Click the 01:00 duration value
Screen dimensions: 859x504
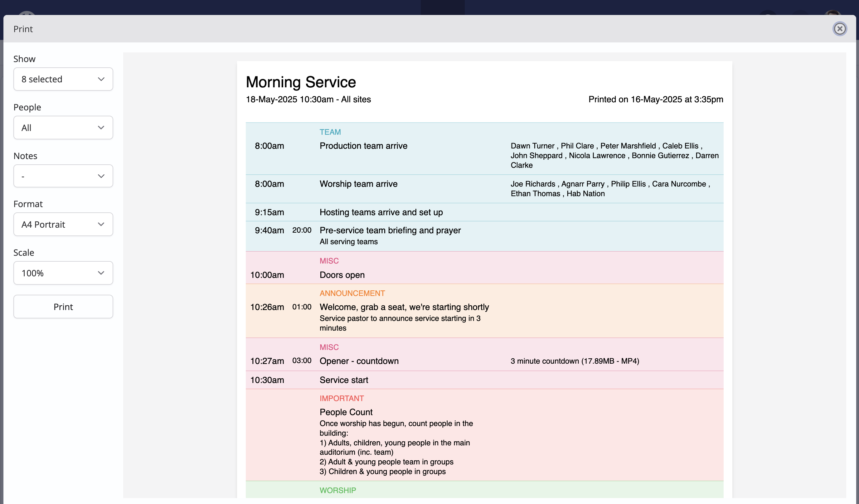tap(302, 307)
